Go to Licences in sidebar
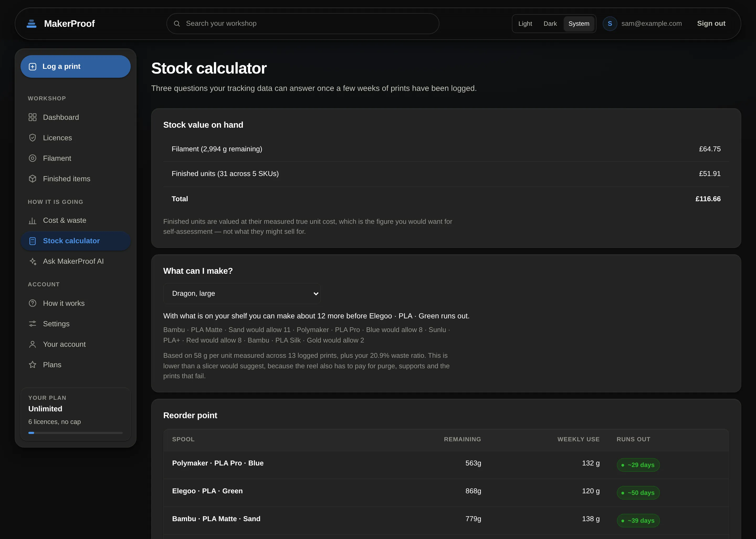756x539 pixels. click(x=76, y=138)
